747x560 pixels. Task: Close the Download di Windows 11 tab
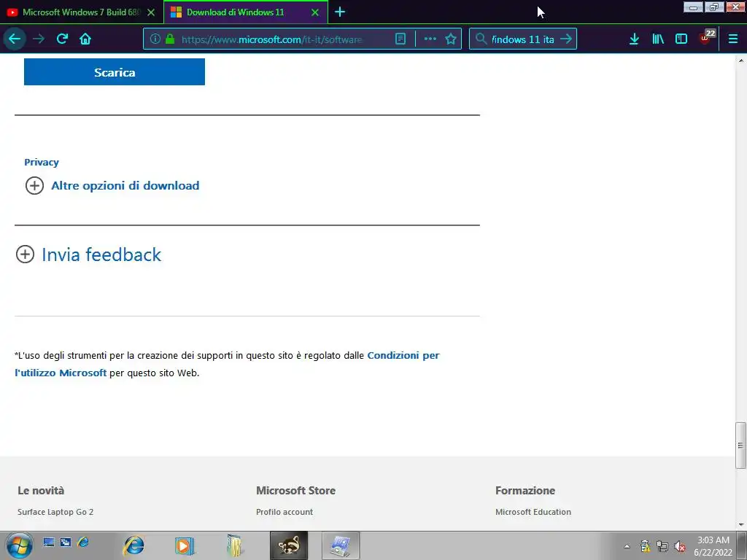click(x=315, y=12)
